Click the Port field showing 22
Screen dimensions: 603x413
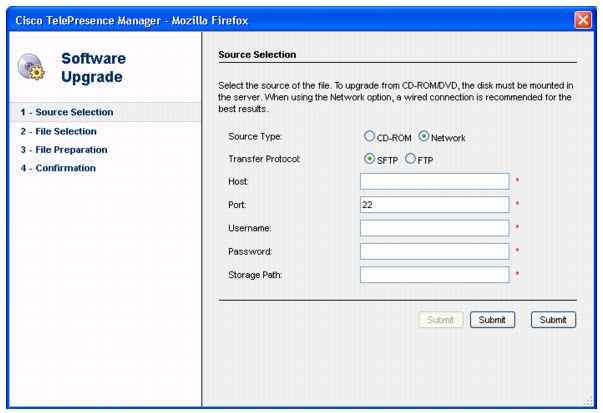(435, 205)
